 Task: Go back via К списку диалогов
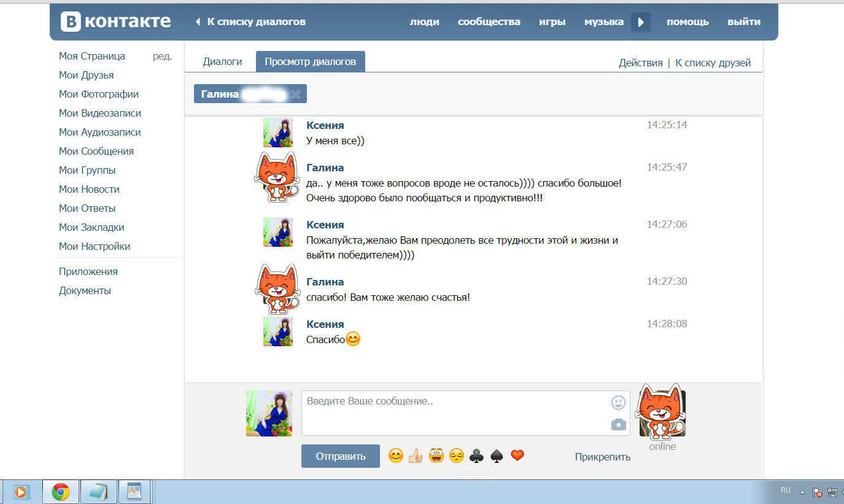[250, 22]
